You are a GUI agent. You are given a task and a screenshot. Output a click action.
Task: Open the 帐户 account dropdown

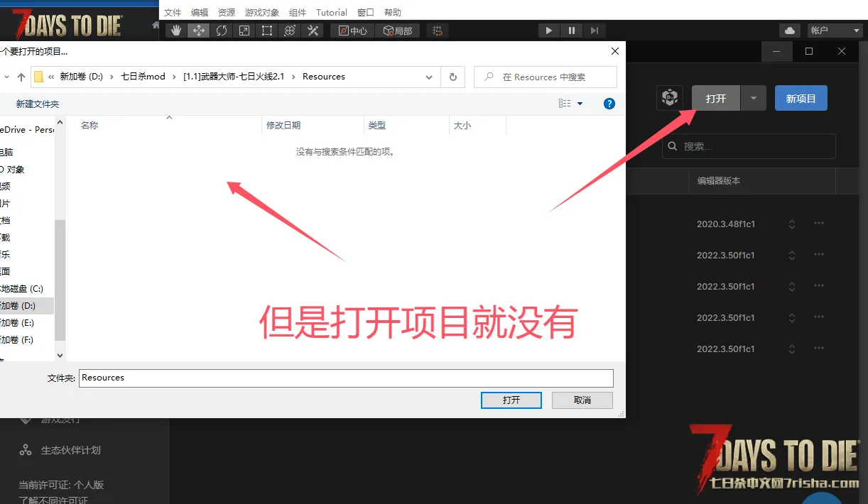(835, 31)
